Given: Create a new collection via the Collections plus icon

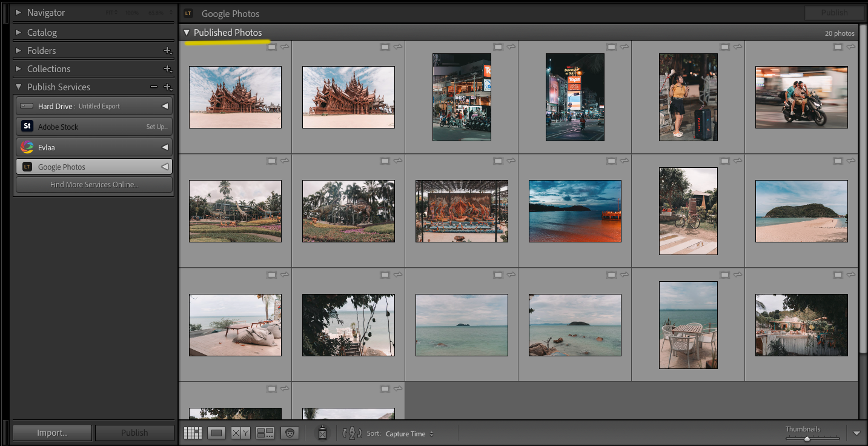Looking at the screenshot, I should [168, 68].
